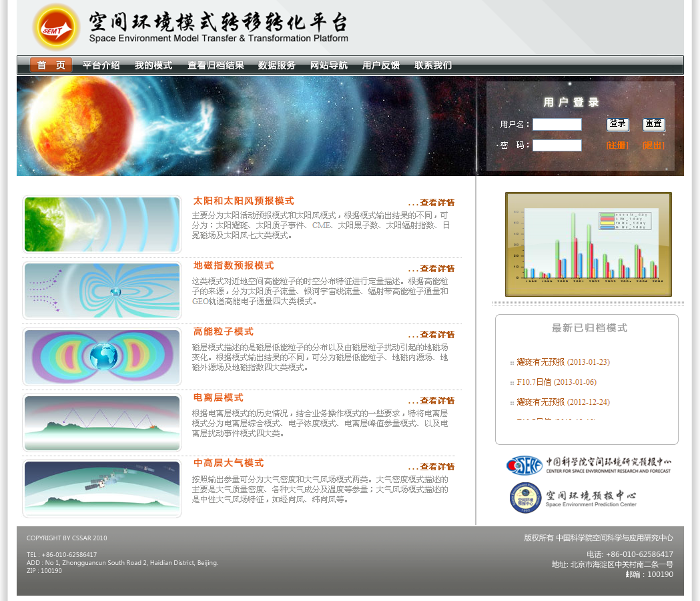Open the 太阳和太阳风预报模式 thumbnail image
Viewport: 700px width, 601px height.
coord(102,224)
